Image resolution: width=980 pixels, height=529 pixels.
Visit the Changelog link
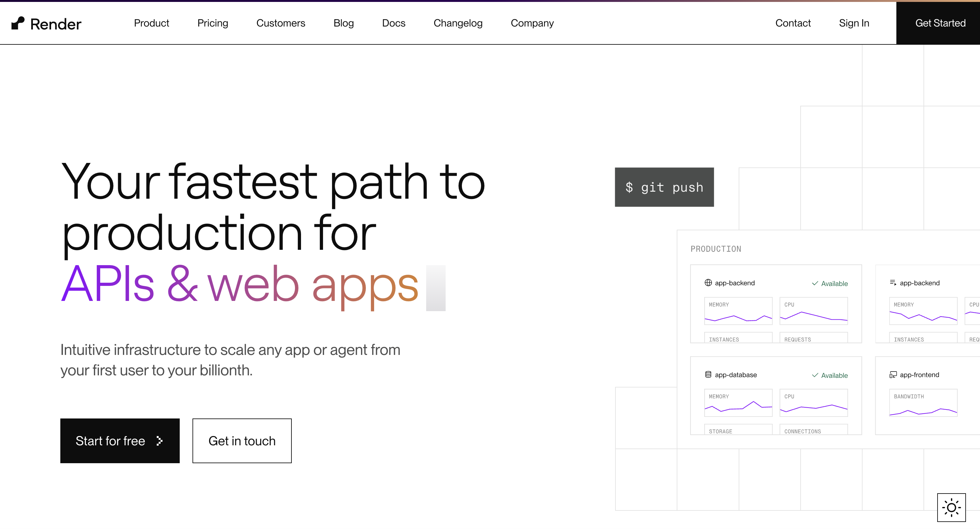(458, 23)
